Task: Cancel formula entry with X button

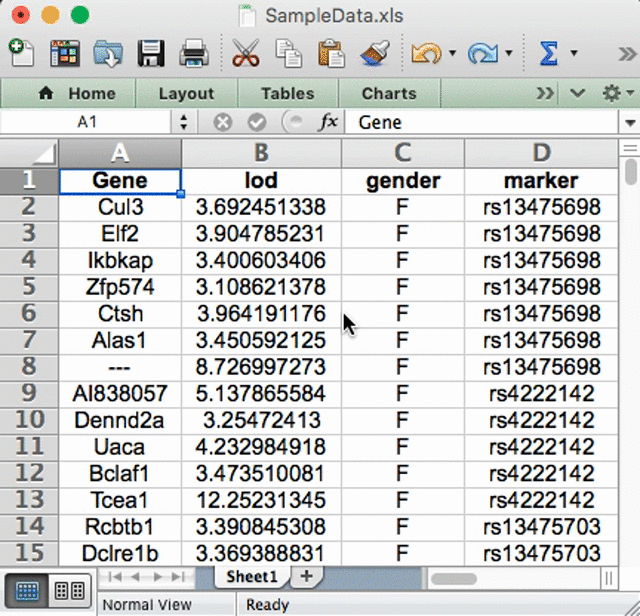Action: tap(223, 122)
